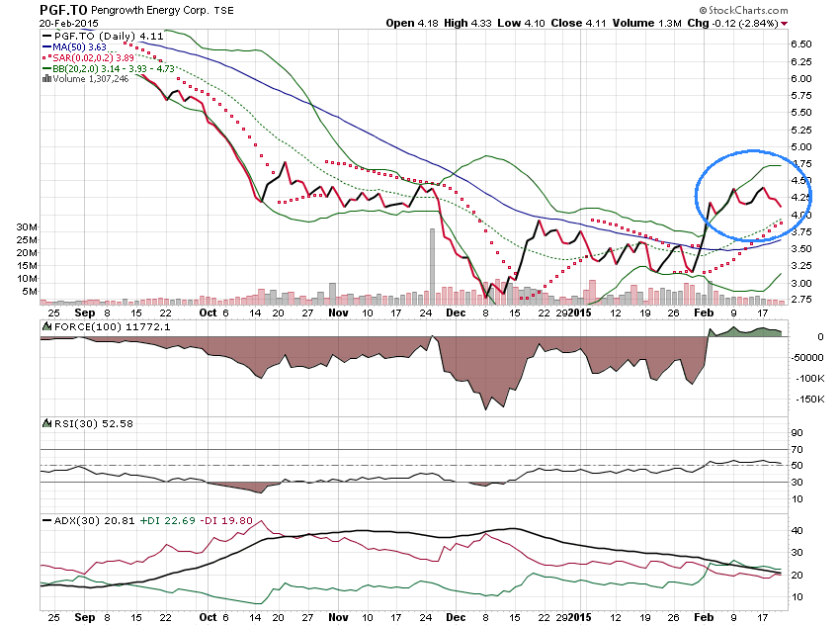Viewport: 840px width, 626px height.
Task: Click the Dec label under the price panel
Action: (x=456, y=313)
